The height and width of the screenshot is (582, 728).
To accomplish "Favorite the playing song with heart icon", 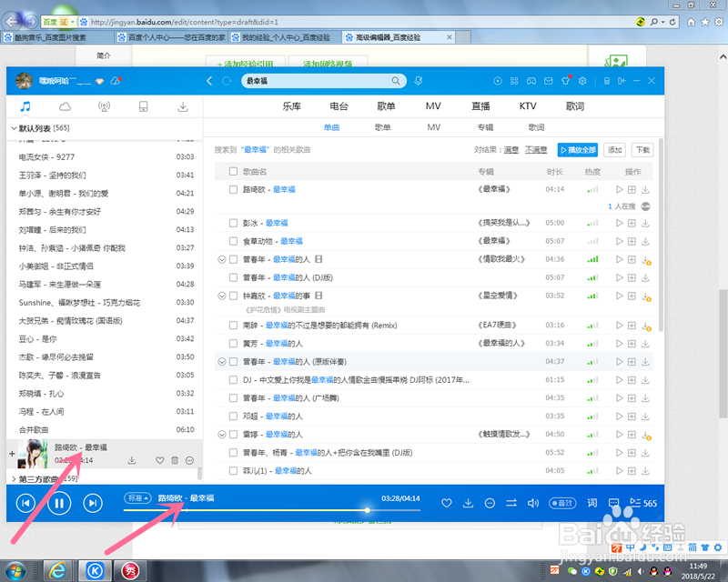I will (447, 503).
